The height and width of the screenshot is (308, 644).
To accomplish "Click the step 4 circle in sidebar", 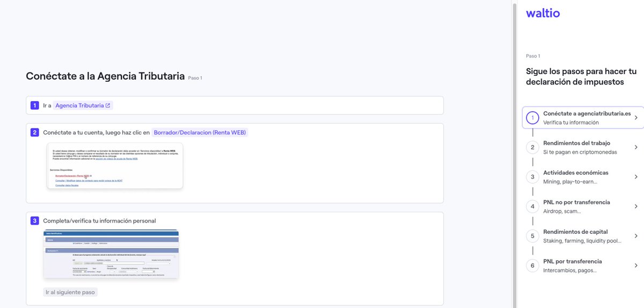I will coord(532,206).
